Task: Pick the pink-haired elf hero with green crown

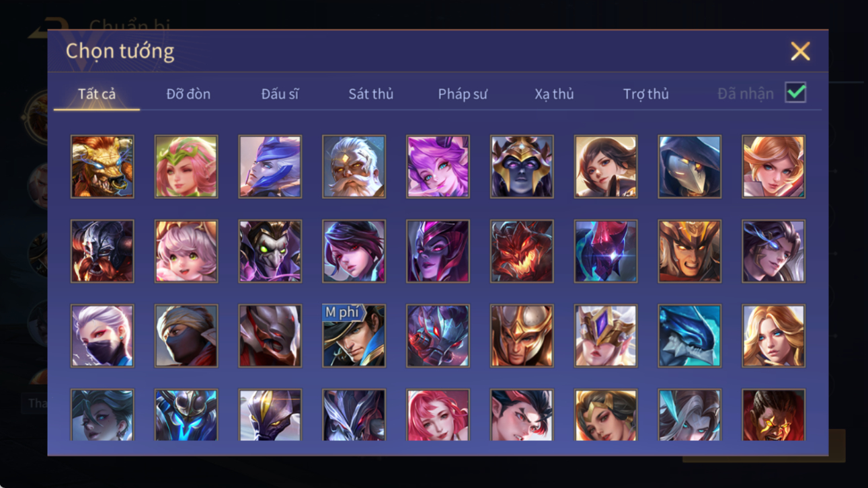Action: (x=186, y=167)
